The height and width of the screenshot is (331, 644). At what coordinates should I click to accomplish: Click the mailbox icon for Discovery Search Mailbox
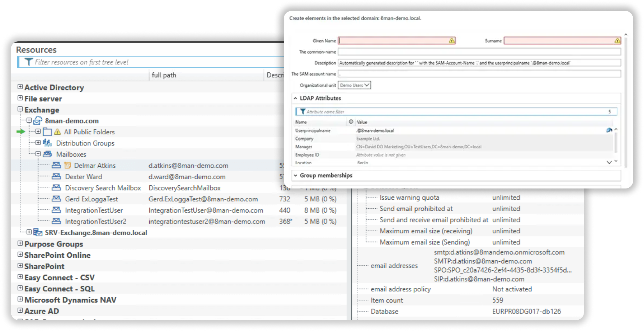56,188
